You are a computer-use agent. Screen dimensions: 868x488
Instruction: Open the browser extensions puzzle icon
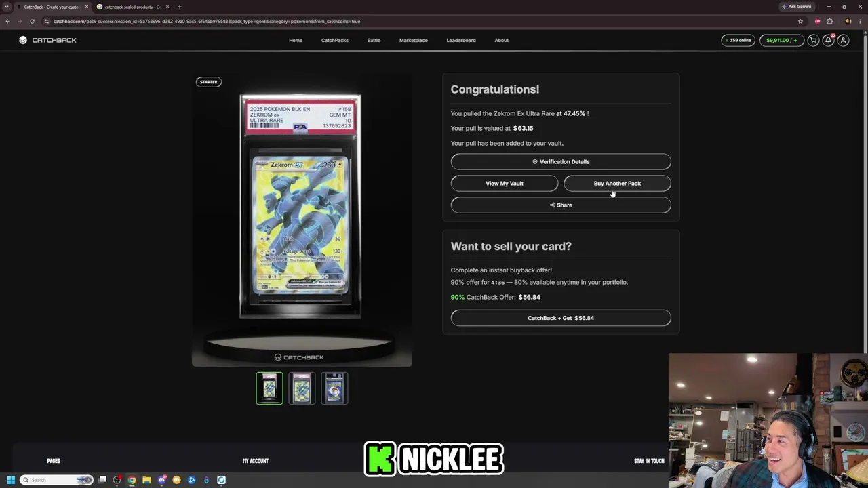click(829, 21)
